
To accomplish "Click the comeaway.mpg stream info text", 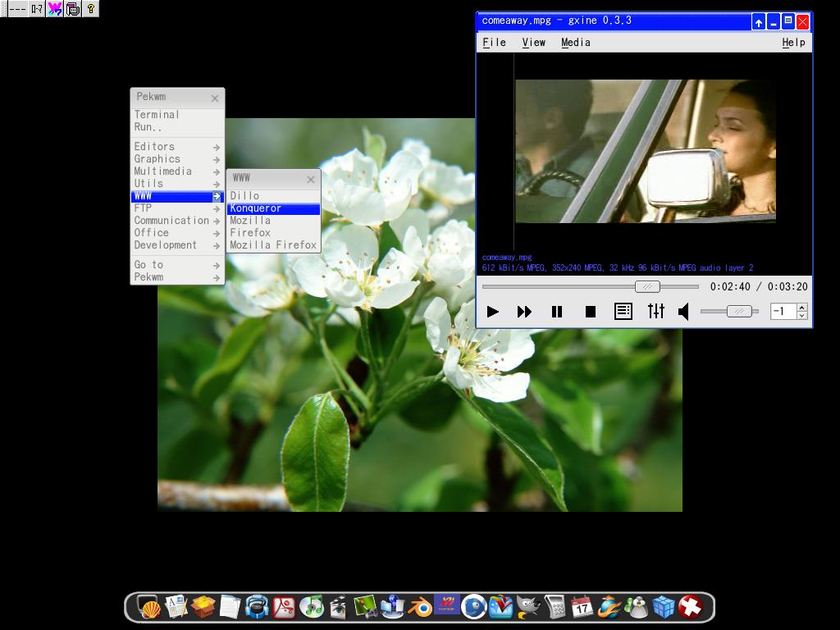I will click(x=504, y=256).
